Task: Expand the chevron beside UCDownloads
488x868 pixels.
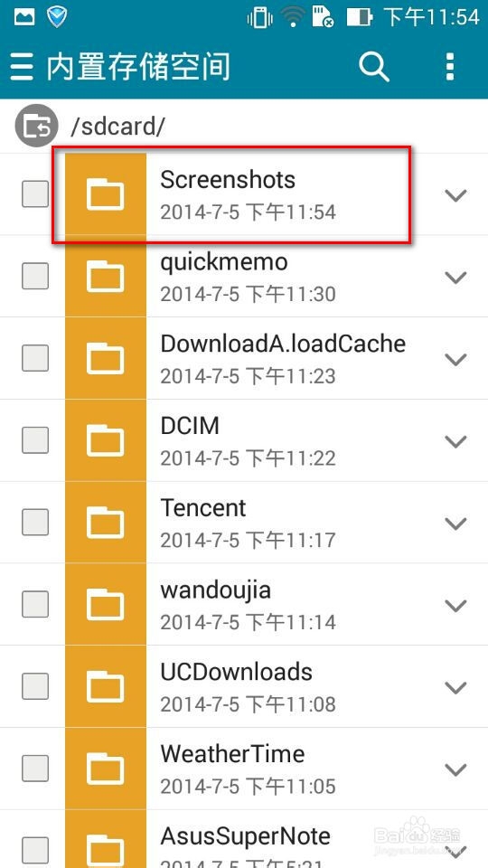Action: [x=455, y=687]
